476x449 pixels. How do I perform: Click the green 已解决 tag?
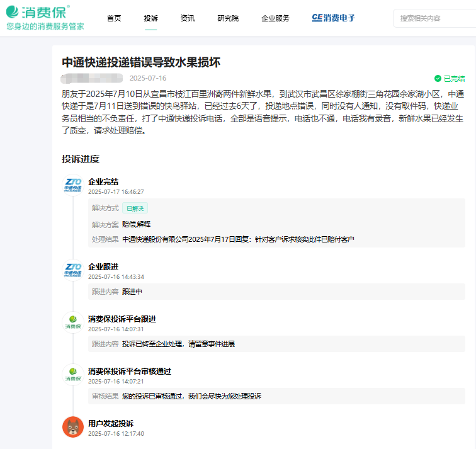pyautogui.click(x=135, y=208)
